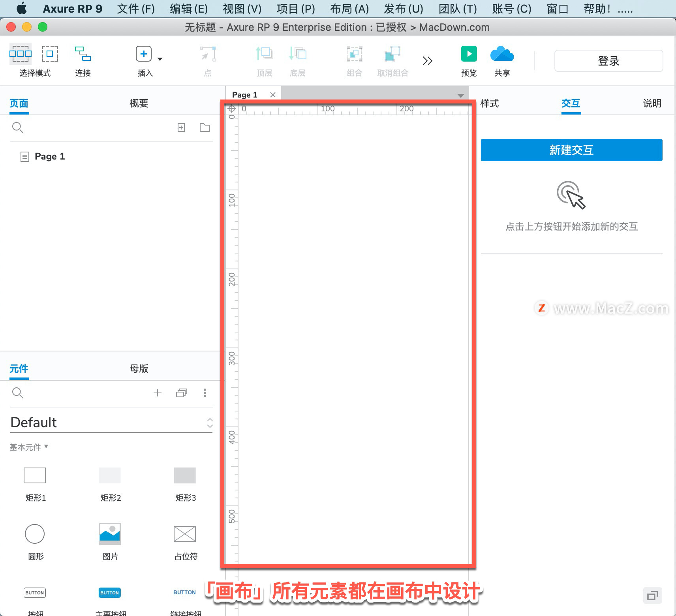
Task: Select the contained selection mode icon
Action: [50, 54]
